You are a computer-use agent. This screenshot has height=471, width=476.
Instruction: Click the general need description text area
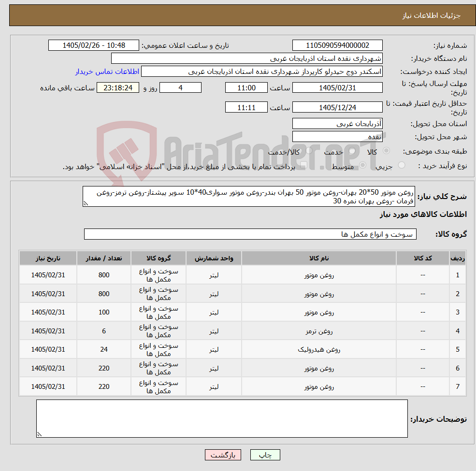[248, 197]
